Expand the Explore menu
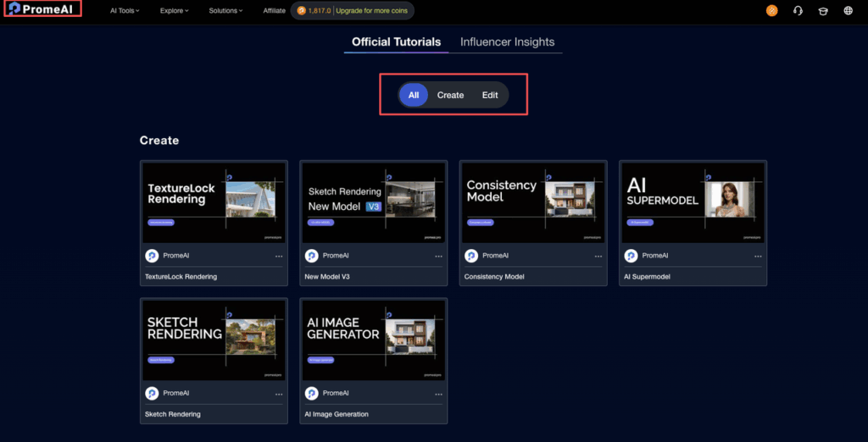This screenshot has height=442, width=868. tap(175, 10)
